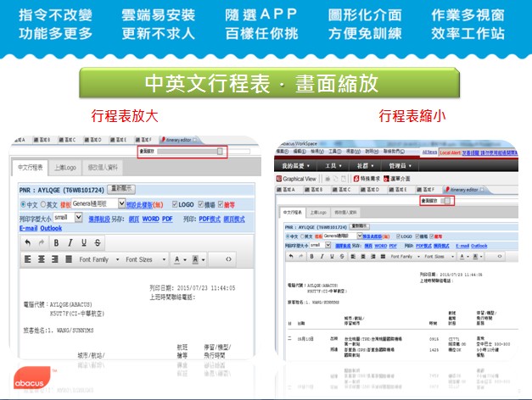Click the source code <> icon in left editor
The height and width of the screenshot is (400, 532).
pyautogui.click(x=228, y=258)
